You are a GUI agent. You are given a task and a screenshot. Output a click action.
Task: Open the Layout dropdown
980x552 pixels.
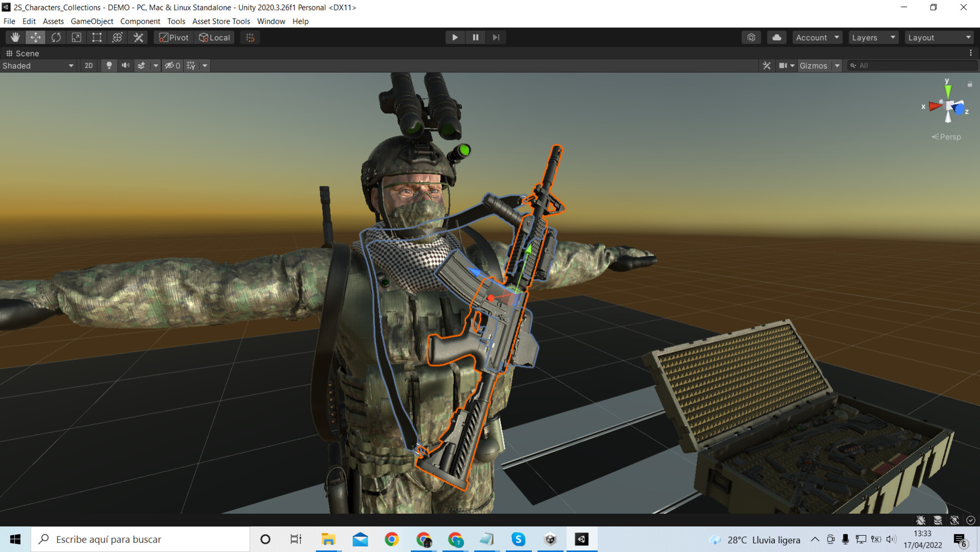click(939, 37)
